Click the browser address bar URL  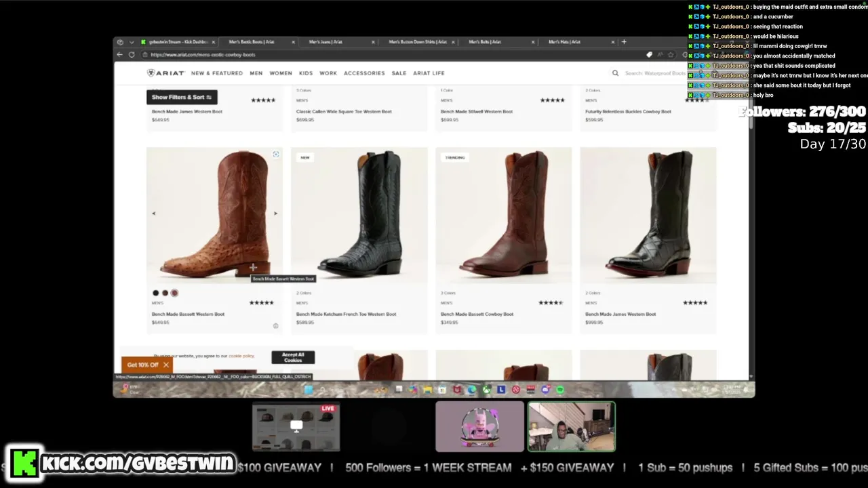(x=203, y=55)
